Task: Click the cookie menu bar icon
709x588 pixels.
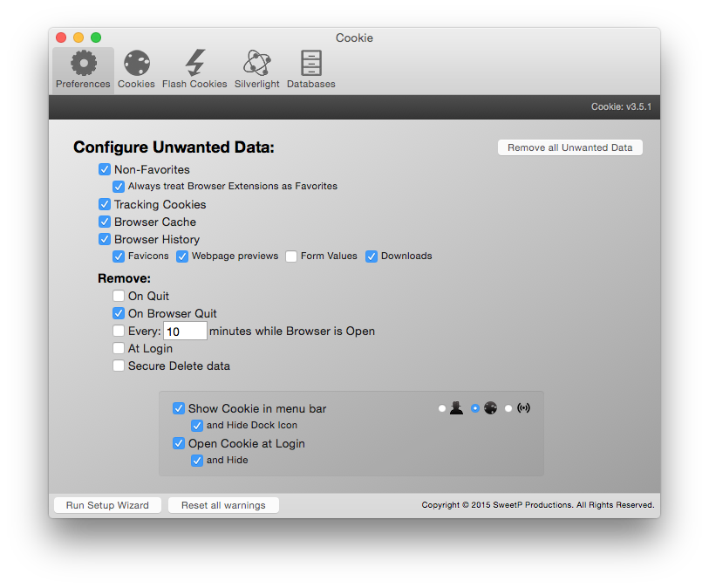Action: pyautogui.click(x=490, y=408)
